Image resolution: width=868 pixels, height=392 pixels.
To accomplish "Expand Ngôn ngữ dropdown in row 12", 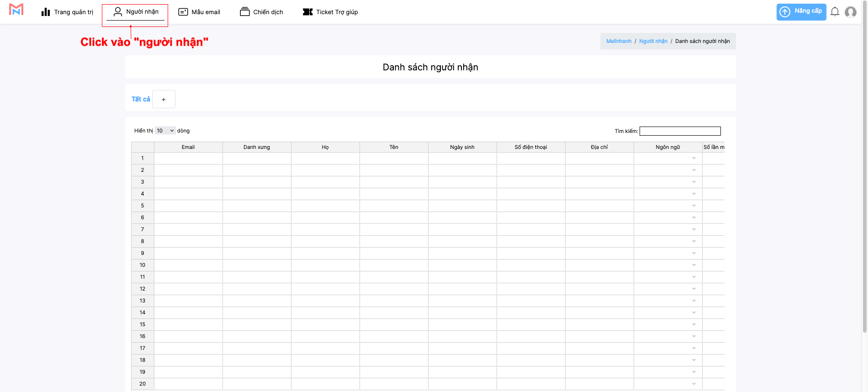I will (693, 289).
